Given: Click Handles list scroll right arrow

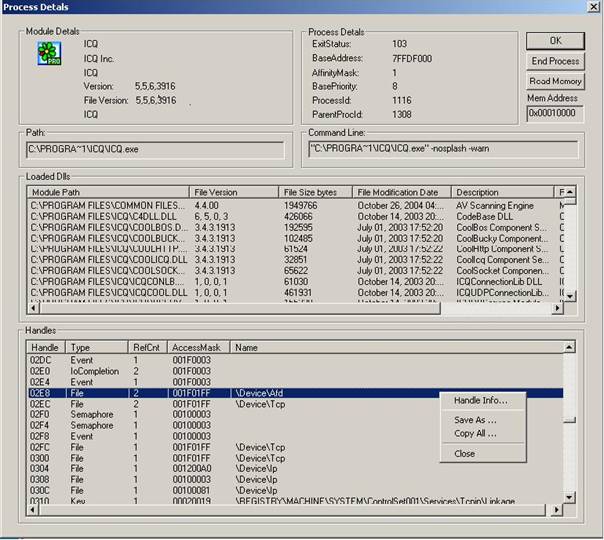Looking at the screenshot, I should (557, 510).
